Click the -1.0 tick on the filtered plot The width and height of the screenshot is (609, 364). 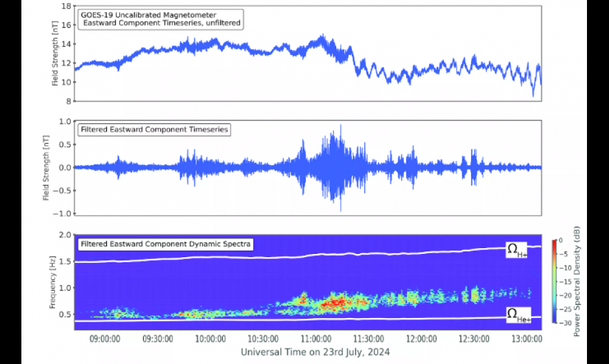point(63,214)
